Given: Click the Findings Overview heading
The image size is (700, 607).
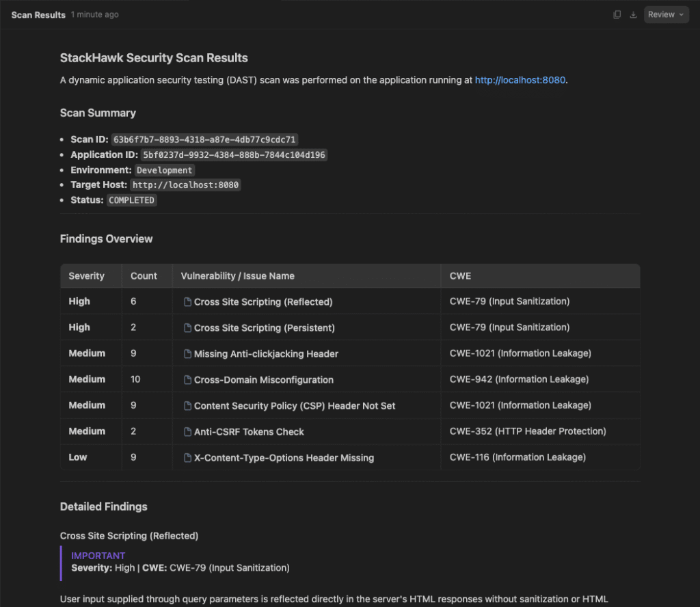Looking at the screenshot, I should 106,239.
